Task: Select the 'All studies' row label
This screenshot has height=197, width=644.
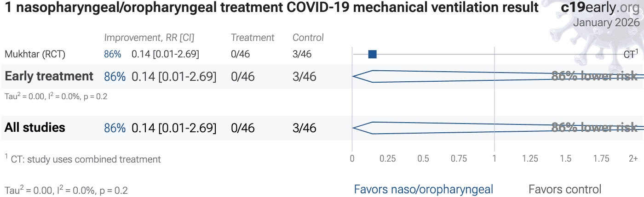Action: click(x=35, y=128)
